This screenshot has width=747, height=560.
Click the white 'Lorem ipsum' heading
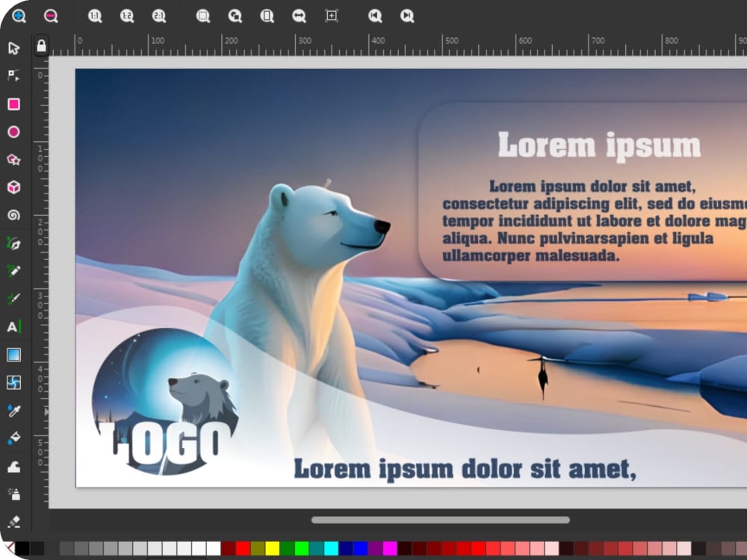click(599, 146)
